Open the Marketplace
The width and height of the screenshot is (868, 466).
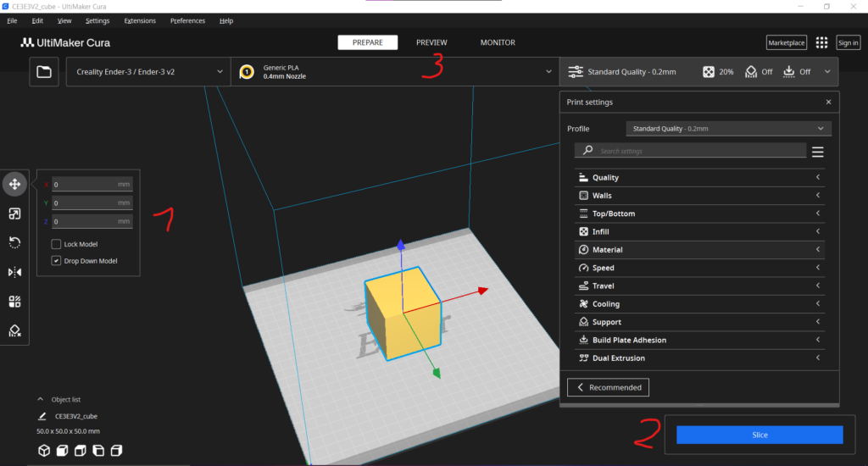tap(787, 42)
